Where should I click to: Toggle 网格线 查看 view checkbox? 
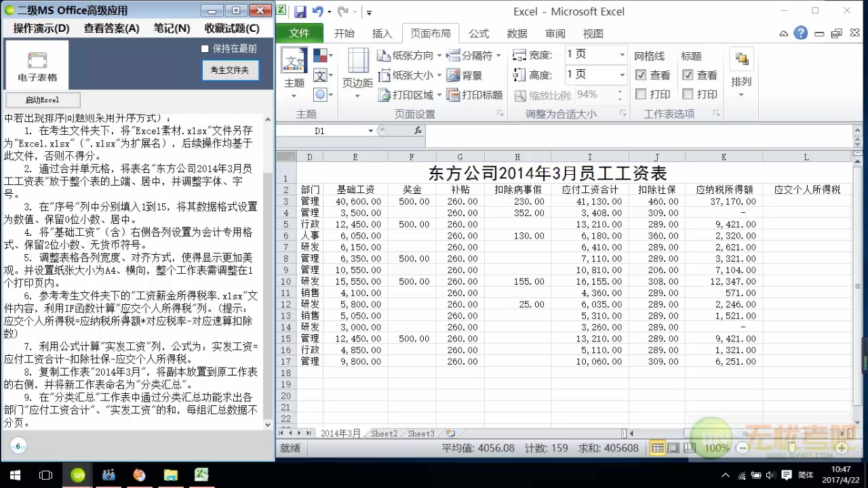pyautogui.click(x=641, y=75)
